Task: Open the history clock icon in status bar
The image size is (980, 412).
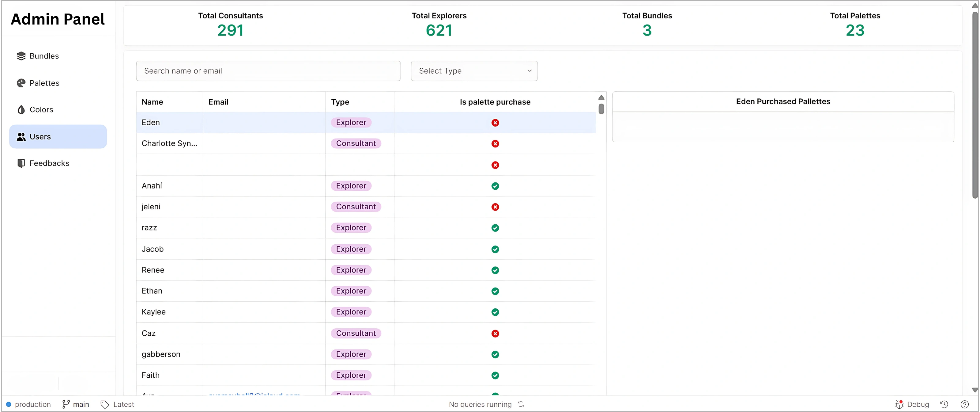Action: tap(944, 404)
